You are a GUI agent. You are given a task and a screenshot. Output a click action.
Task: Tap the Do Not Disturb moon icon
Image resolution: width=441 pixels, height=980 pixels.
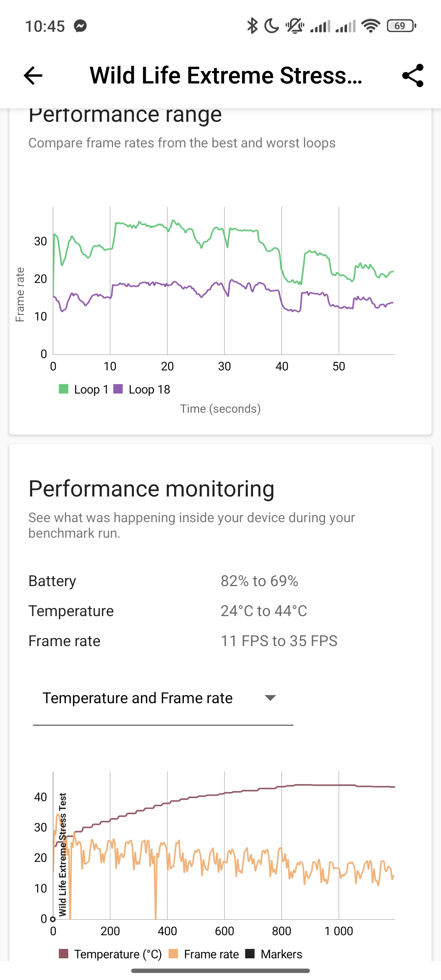272,26
